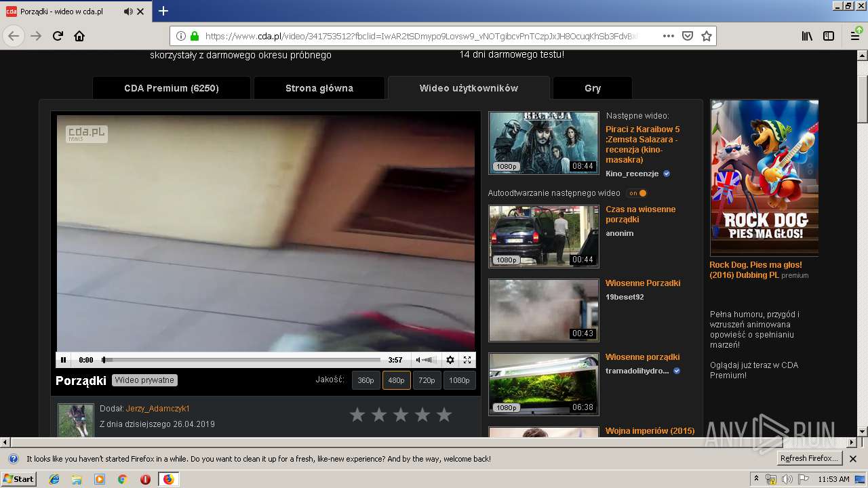Open Wiosenne Porzadki by 19beset92 link
This screenshot has height=488, width=868.
(643, 283)
